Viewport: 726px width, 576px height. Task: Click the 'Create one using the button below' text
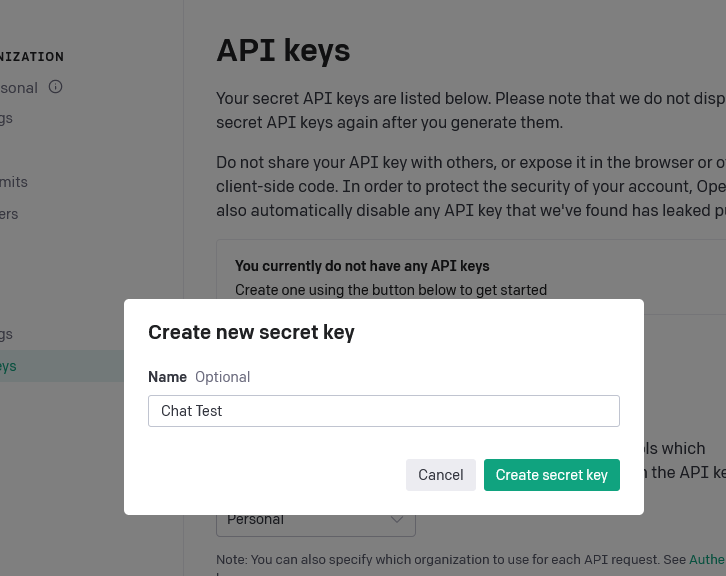pos(391,290)
